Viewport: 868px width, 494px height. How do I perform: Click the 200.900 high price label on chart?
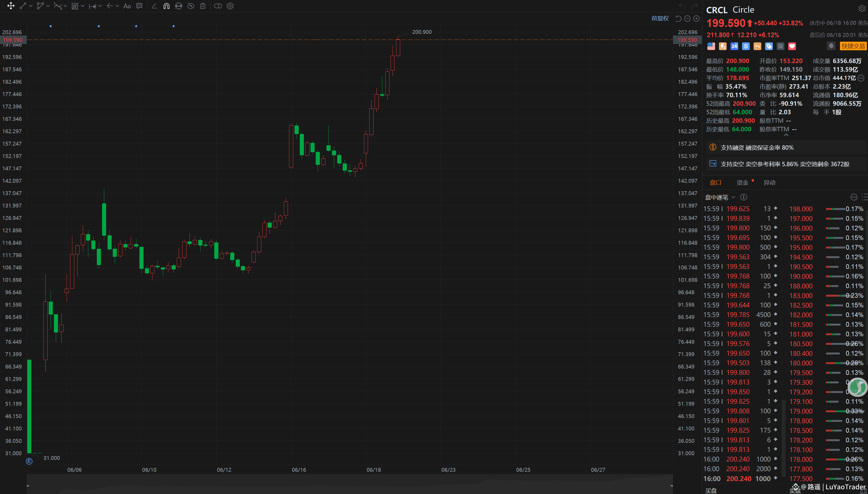pos(422,32)
